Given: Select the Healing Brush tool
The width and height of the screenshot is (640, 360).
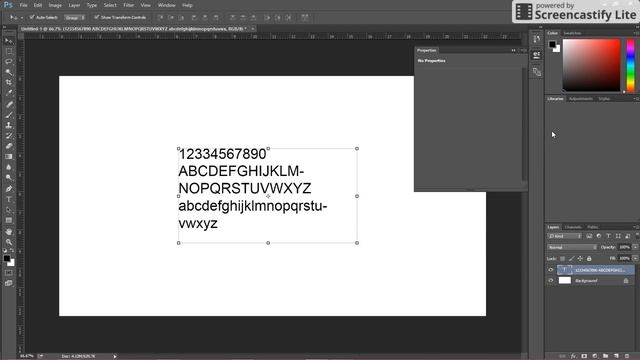Looking at the screenshot, I should (9, 104).
